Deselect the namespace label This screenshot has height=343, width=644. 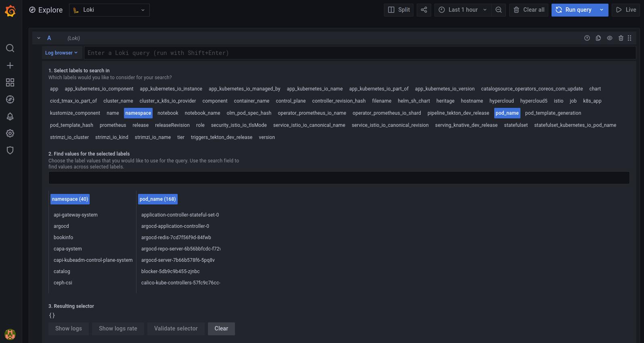138,113
